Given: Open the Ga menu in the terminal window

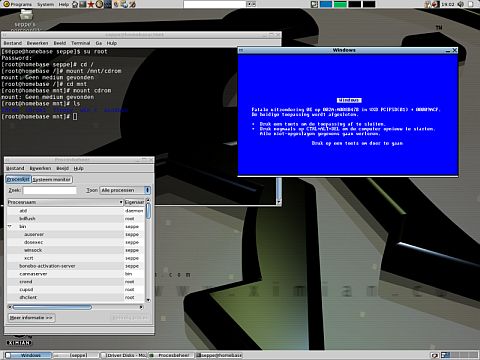Looking at the screenshot, I should point(99,43).
